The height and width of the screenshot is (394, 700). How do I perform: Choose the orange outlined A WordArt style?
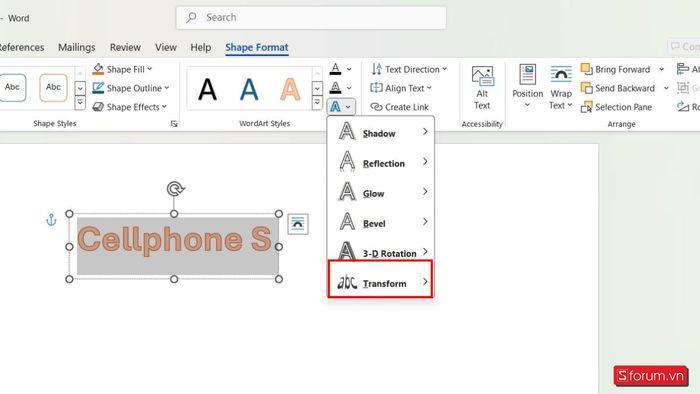click(290, 89)
